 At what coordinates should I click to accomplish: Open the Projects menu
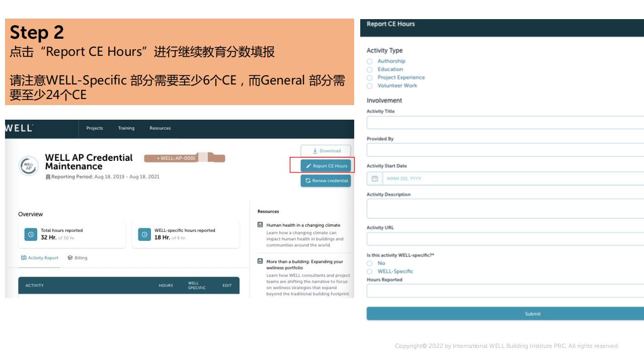[95, 128]
